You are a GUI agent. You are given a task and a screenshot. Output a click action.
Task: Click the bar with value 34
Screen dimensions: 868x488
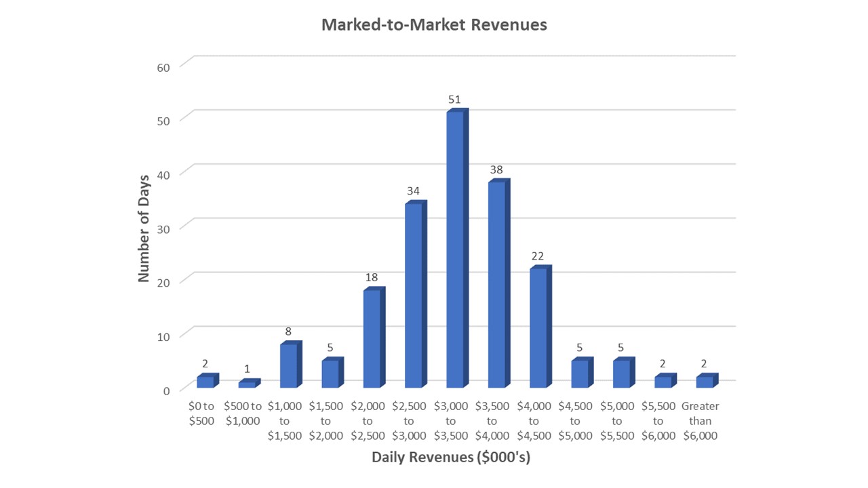[413, 295]
